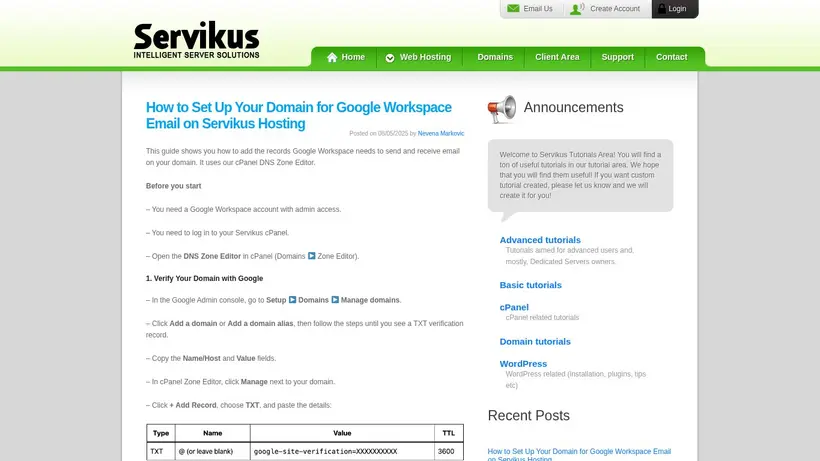Open the Support menu item

click(617, 57)
